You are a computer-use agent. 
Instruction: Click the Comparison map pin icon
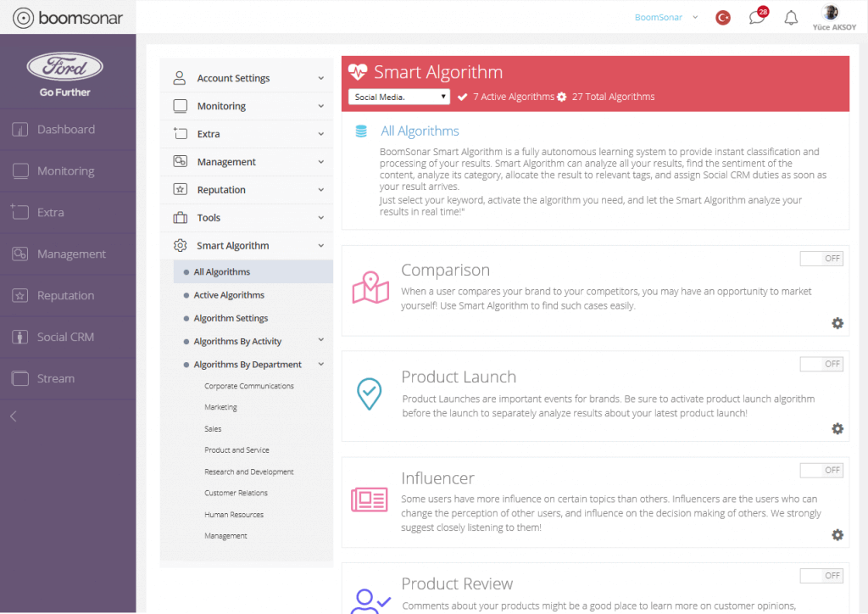click(x=370, y=287)
